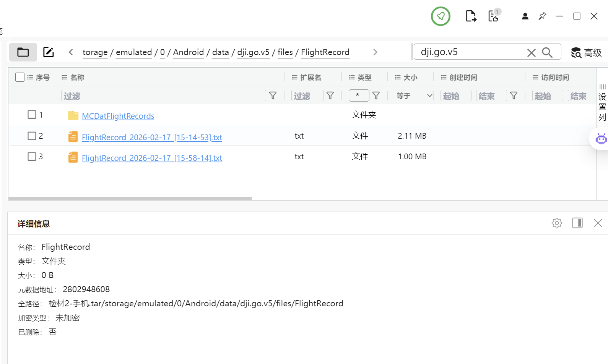The image size is (608, 364).
Task: Open the file export icon
Action: (x=471, y=16)
